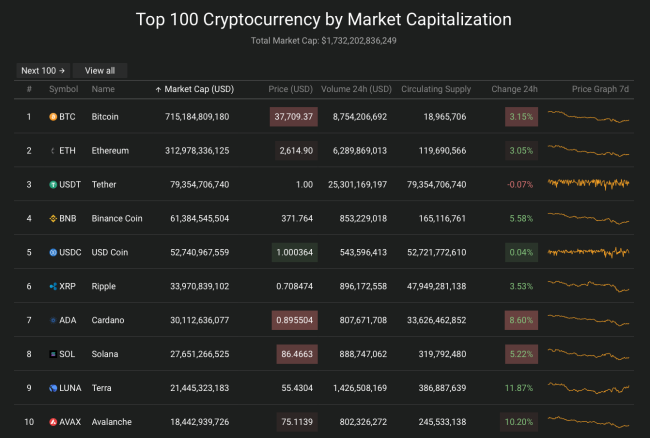Click the 3.15% Bitcoin change value
Image resolution: width=650 pixels, height=438 pixels.
click(521, 117)
